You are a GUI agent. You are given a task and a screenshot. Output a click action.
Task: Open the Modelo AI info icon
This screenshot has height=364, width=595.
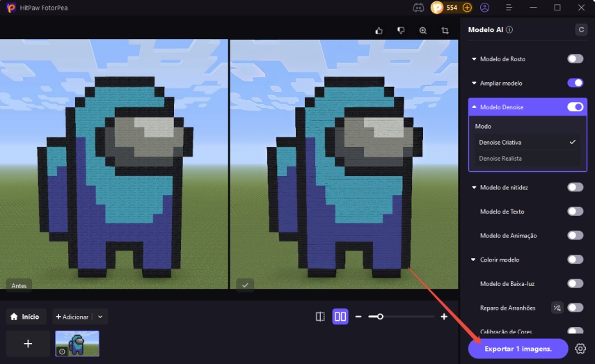(509, 30)
